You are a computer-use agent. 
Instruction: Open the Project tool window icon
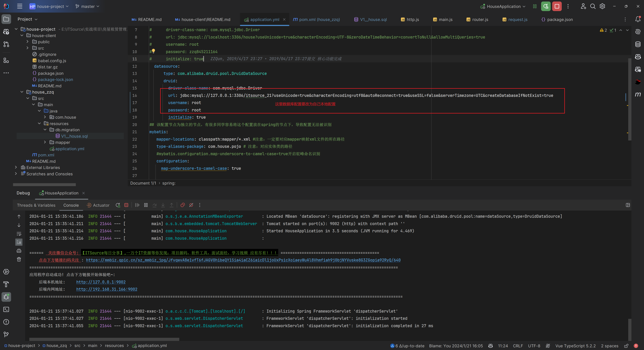coord(6,19)
